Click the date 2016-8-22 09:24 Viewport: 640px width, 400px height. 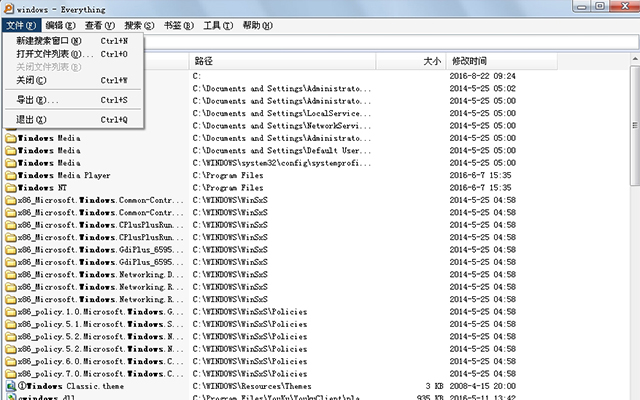click(x=482, y=76)
